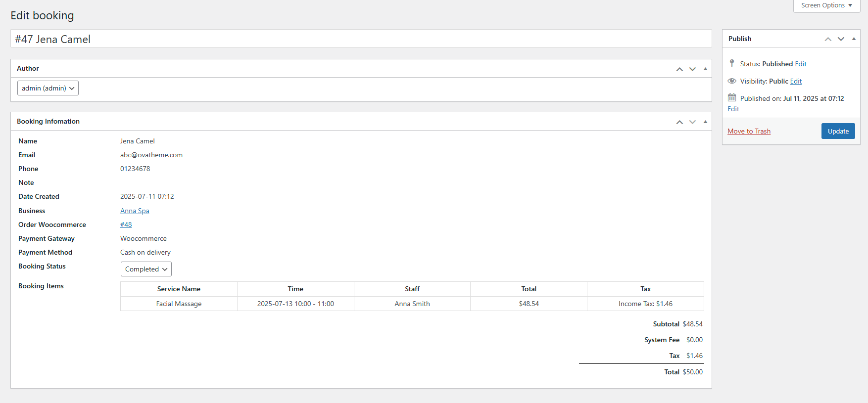Open the Booking Status dropdown
This screenshot has width=868, height=403.
click(x=146, y=269)
